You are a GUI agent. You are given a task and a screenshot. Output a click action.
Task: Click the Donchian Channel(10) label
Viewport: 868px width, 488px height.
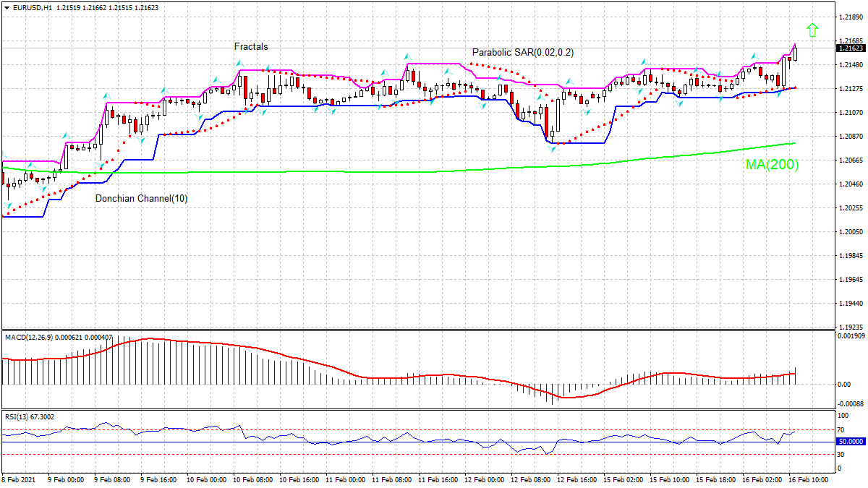pos(142,197)
